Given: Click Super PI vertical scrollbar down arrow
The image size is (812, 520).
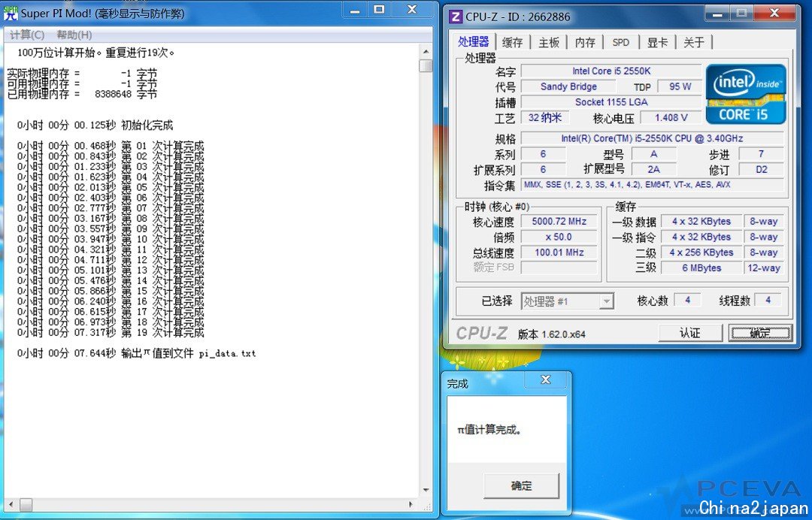Looking at the screenshot, I should (x=426, y=489).
